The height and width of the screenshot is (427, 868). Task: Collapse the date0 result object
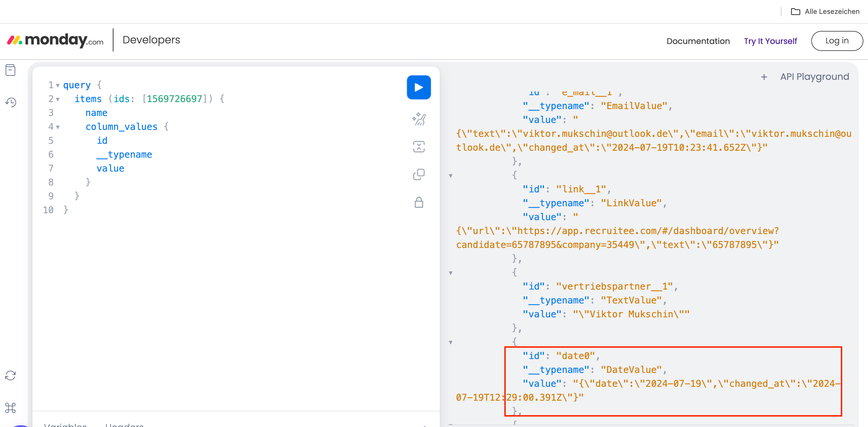click(450, 343)
